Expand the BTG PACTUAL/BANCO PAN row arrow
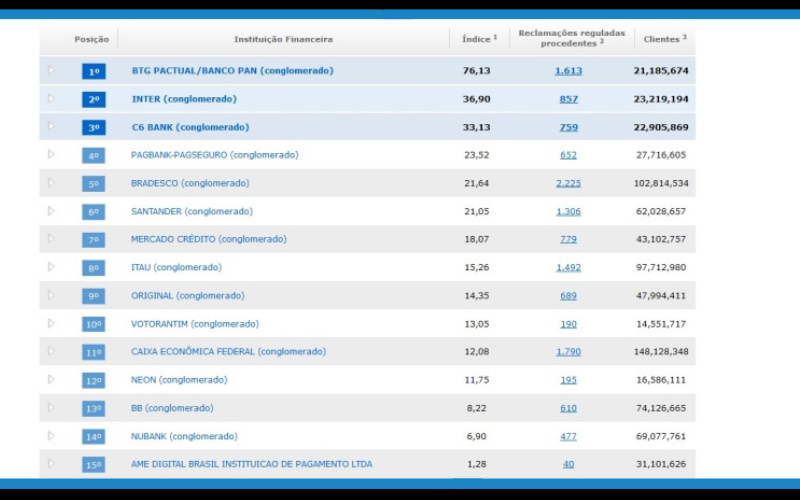The width and height of the screenshot is (800, 500). click(x=51, y=71)
